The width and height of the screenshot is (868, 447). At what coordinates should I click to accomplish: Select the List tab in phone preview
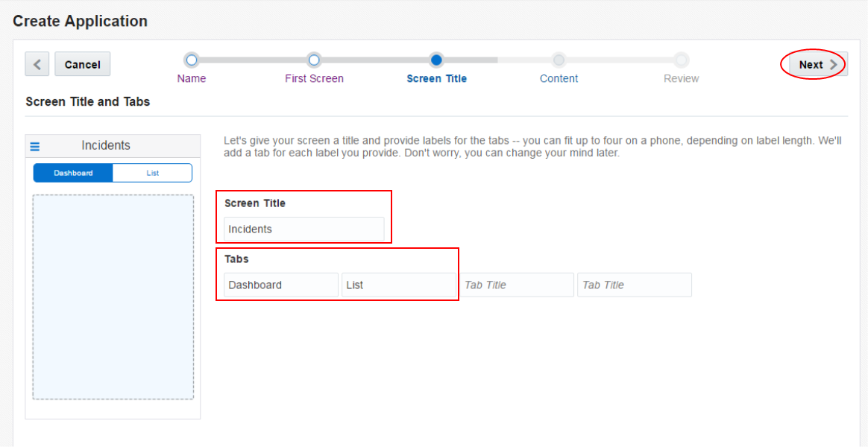coord(153,173)
